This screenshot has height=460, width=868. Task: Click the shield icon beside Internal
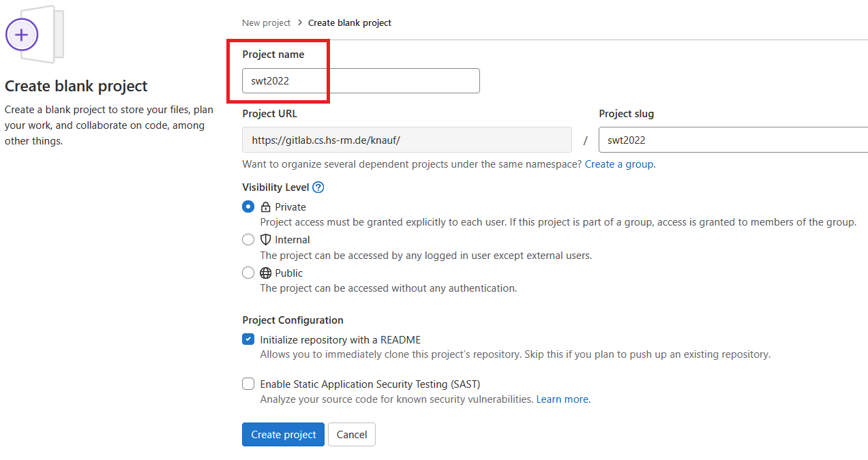click(266, 240)
